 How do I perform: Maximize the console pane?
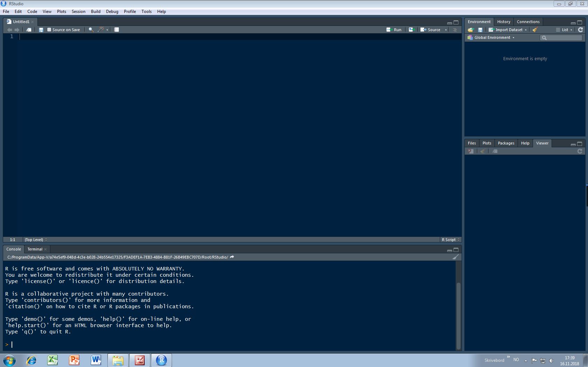click(x=456, y=250)
